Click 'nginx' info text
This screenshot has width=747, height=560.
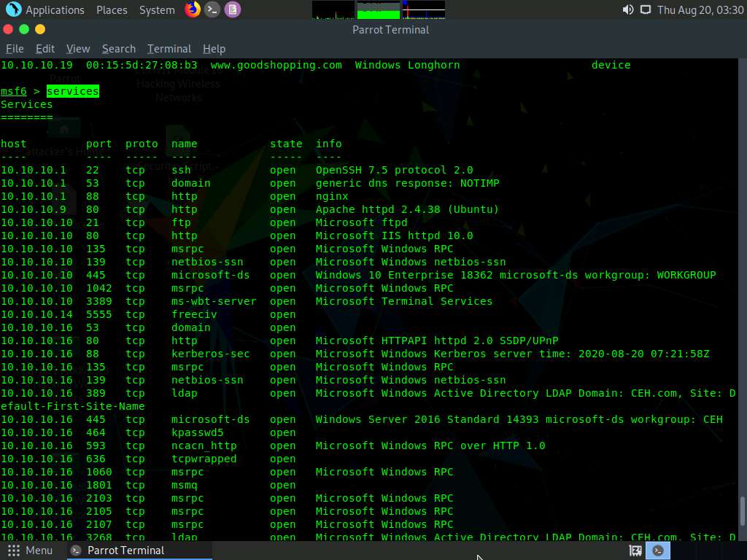(x=332, y=196)
